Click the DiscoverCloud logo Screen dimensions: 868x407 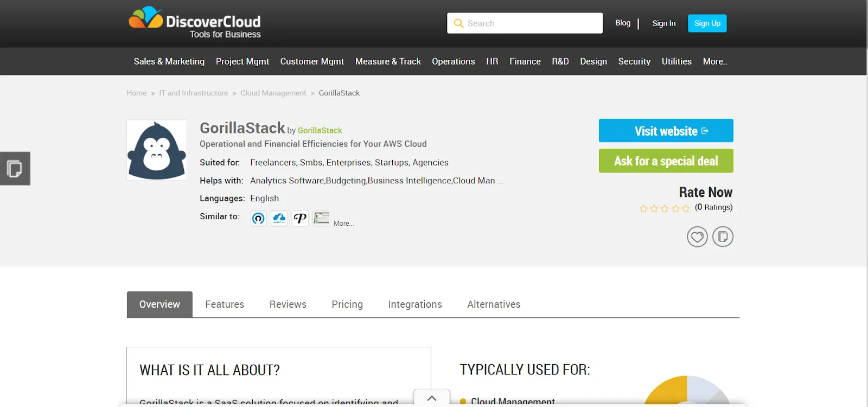pyautogui.click(x=195, y=23)
